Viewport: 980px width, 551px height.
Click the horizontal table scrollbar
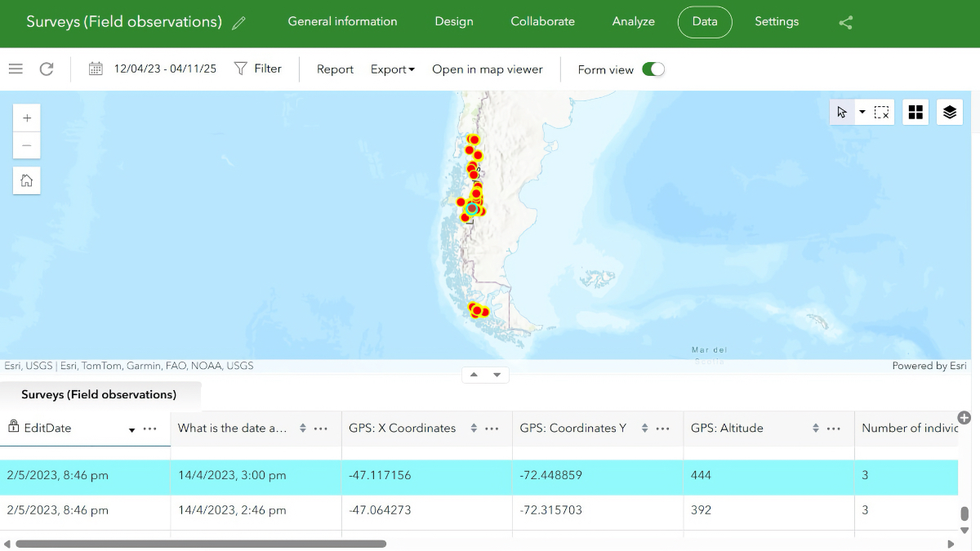(201, 544)
